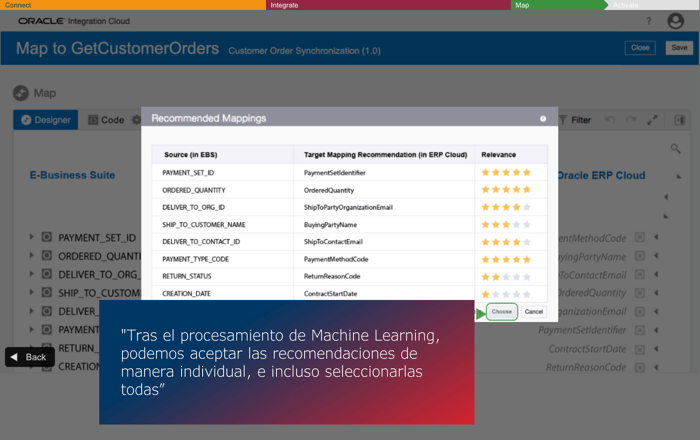
Task: Click the redo arrow icon
Action: click(x=631, y=120)
